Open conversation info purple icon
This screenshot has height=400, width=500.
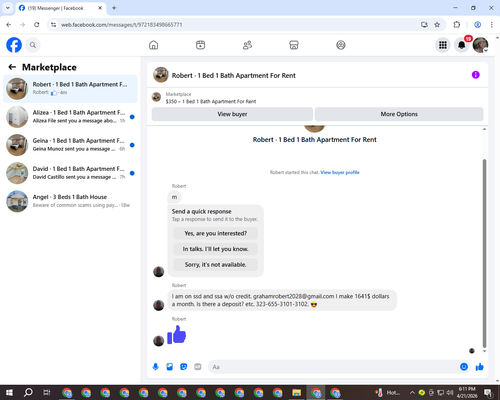pyautogui.click(x=476, y=75)
